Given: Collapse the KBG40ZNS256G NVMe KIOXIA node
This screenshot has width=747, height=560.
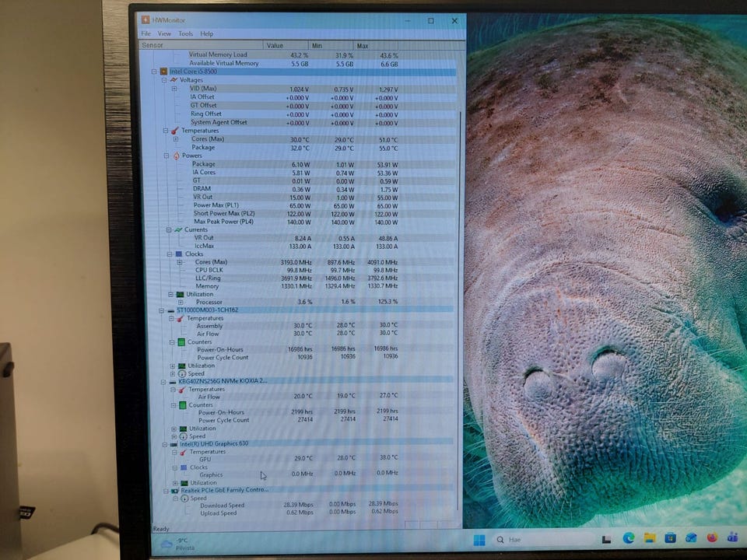Looking at the screenshot, I should (163, 382).
